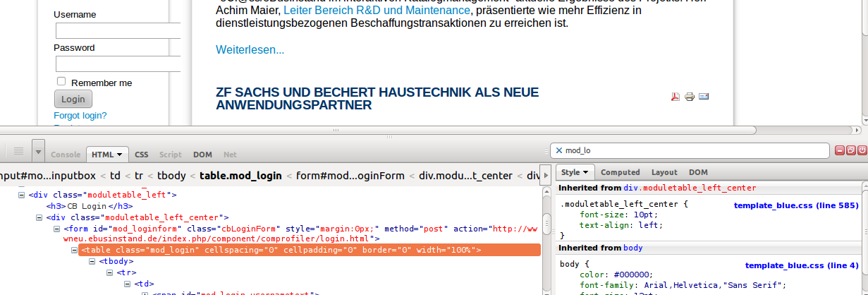Image resolution: width=868 pixels, height=295 pixels.
Task: Select tr in the breadcrumb path
Action: coord(140,176)
